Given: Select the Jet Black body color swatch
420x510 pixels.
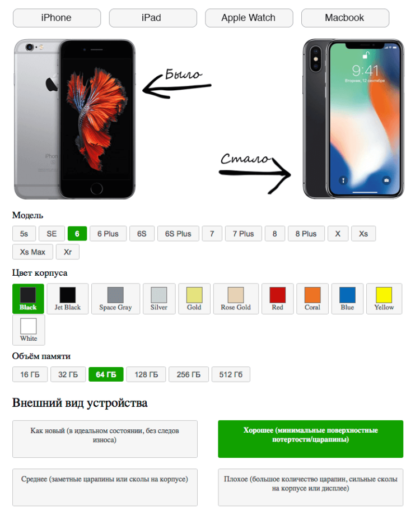Looking at the screenshot, I should coord(68,299).
